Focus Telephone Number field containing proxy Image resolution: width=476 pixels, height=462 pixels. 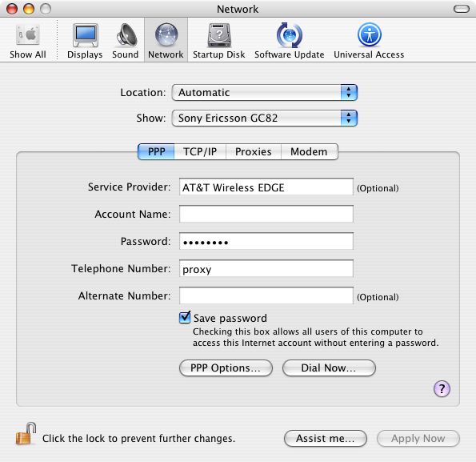pyautogui.click(x=266, y=268)
